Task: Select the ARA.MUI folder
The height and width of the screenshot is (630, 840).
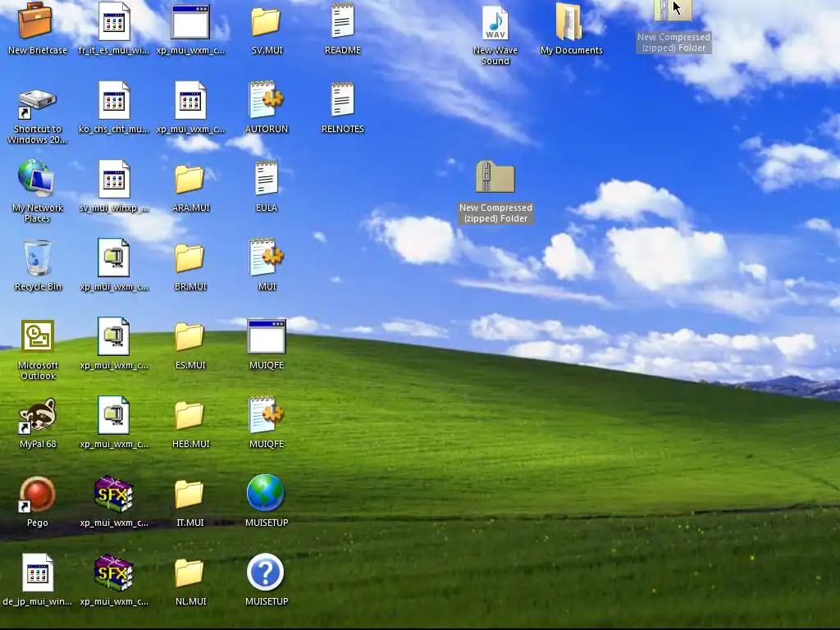Action: 189,179
